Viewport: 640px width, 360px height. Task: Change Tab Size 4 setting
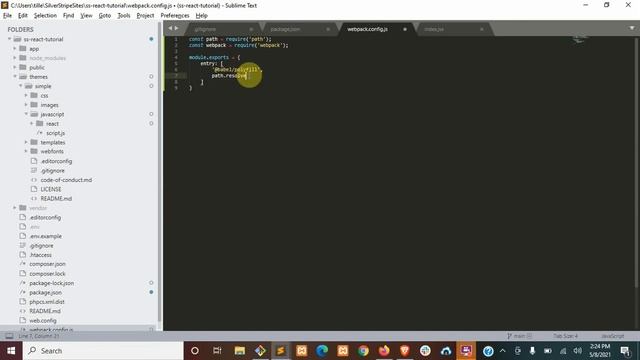[565, 336]
